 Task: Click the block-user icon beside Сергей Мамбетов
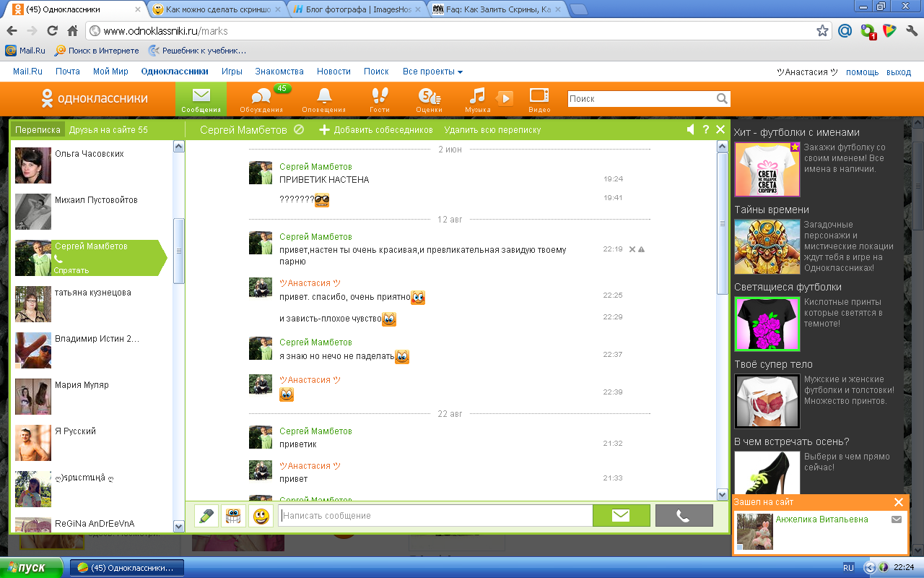pyautogui.click(x=299, y=129)
